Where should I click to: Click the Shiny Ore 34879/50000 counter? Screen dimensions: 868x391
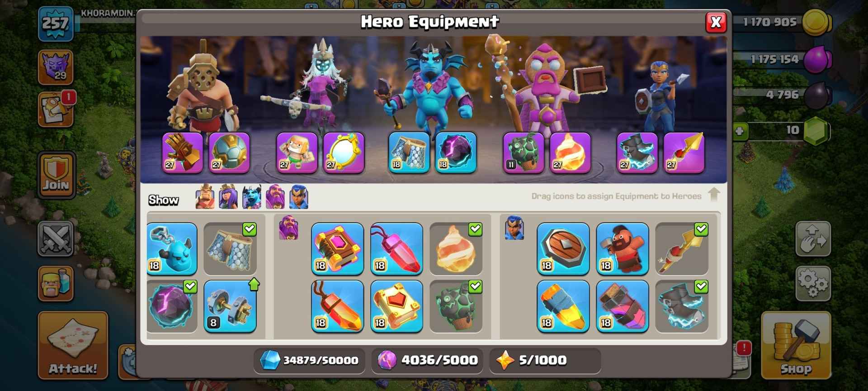click(x=309, y=360)
